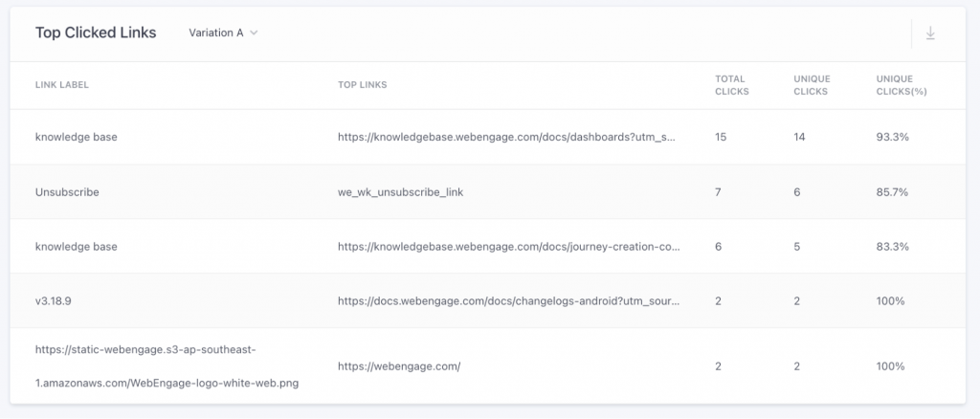Click the static-webengage amazonaws logo label
Viewport: 980px width, 419px height.
click(166, 365)
